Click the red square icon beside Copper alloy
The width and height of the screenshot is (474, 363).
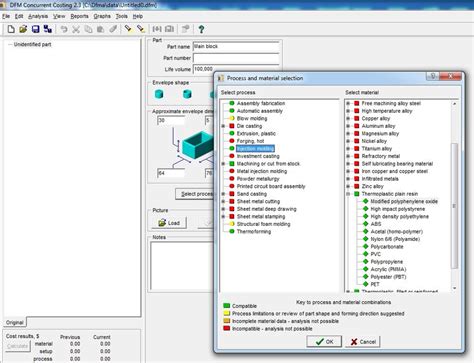click(356, 118)
